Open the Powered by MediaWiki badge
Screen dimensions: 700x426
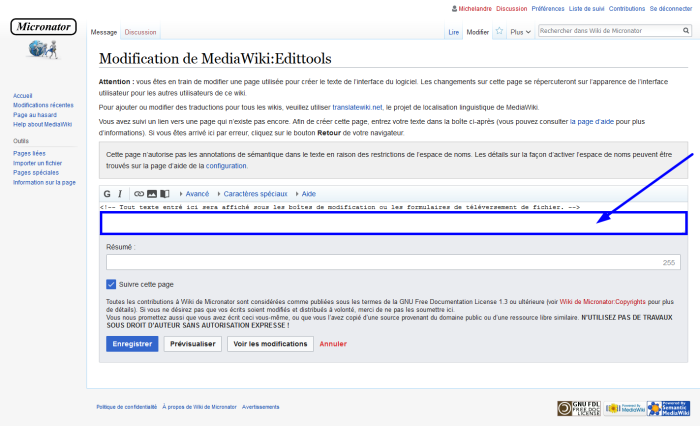625,408
